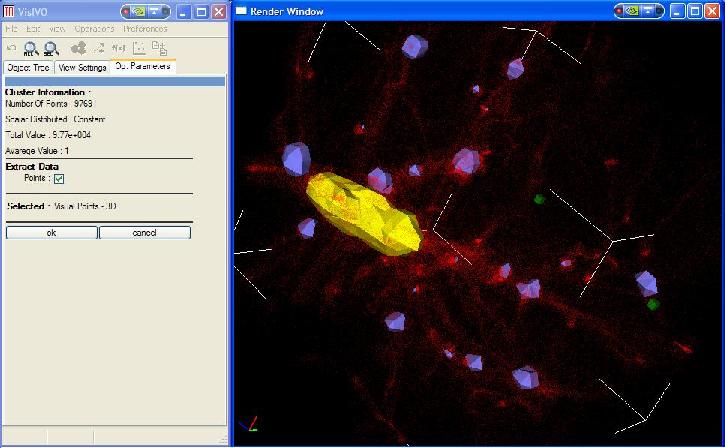Select the Op. Parameters tab
This screenshot has height=448, width=725.
pos(143,66)
